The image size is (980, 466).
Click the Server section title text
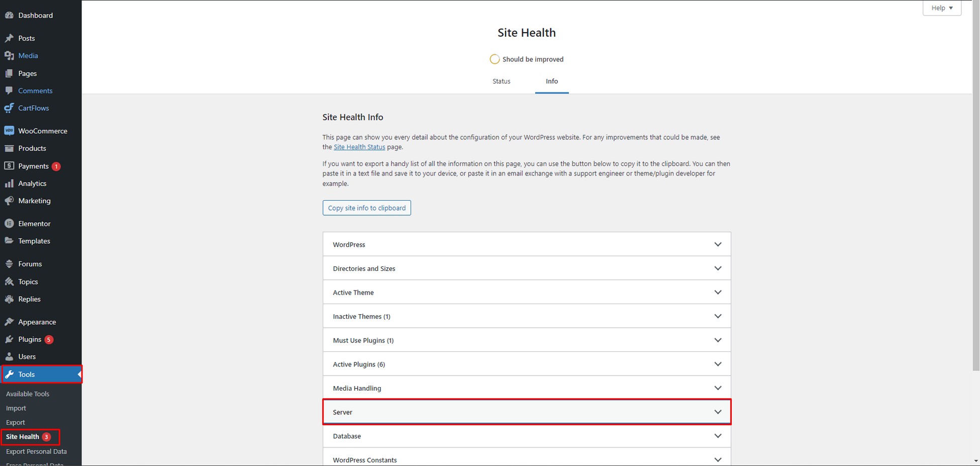[343, 412]
